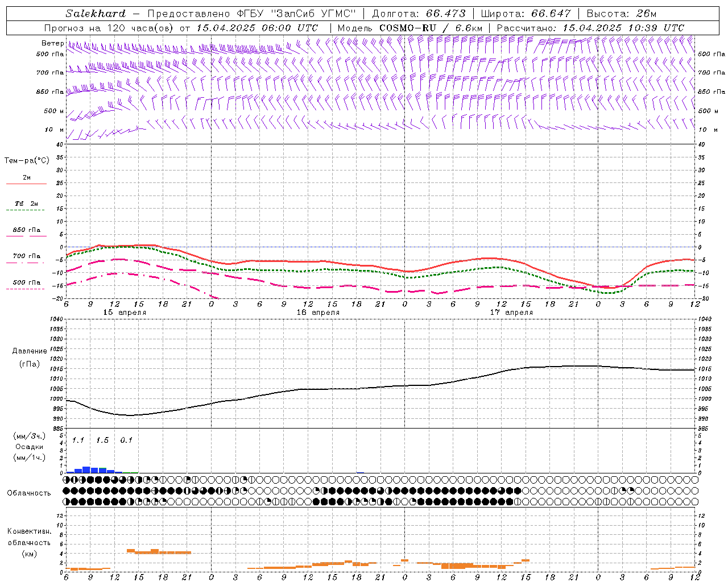Select the 700 гПа temperature legend entry

(26, 256)
